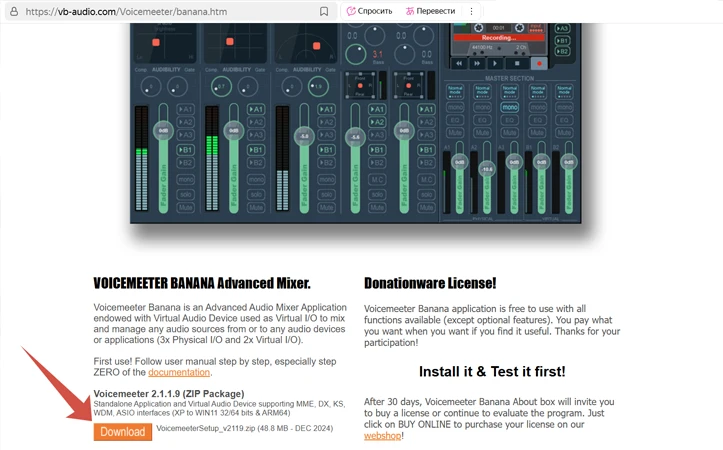This screenshot has width=723, height=450.
Task: Click the highlighted mono button in Master Section
Action: coord(510,107)
